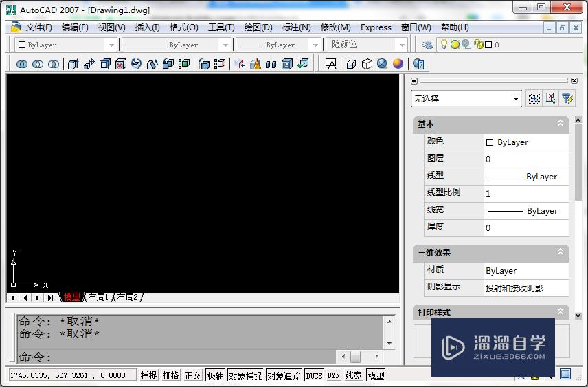
Task: Click the go-to-first-tab arrow button
Action: (12, 298)
